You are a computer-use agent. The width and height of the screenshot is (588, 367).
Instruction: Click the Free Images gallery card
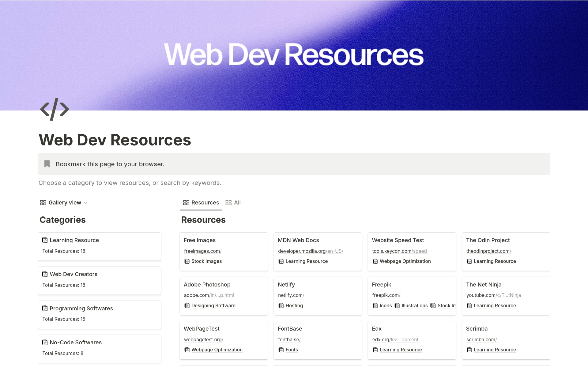[x=224, y=249]
